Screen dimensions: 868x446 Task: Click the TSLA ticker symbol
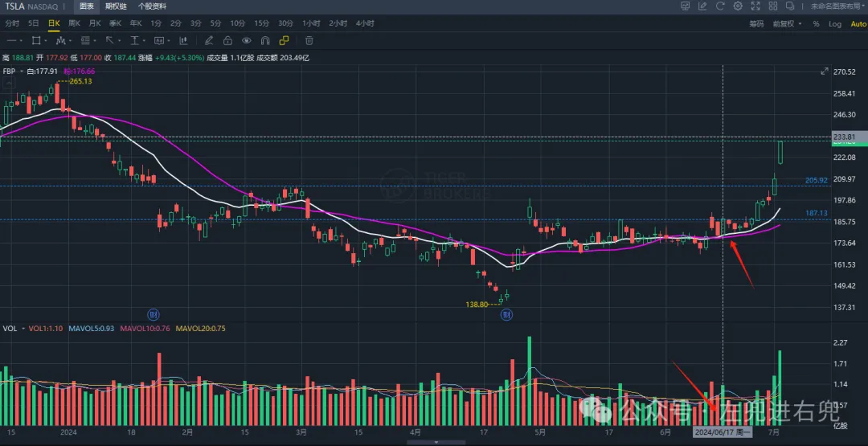[x=14, y=6]
